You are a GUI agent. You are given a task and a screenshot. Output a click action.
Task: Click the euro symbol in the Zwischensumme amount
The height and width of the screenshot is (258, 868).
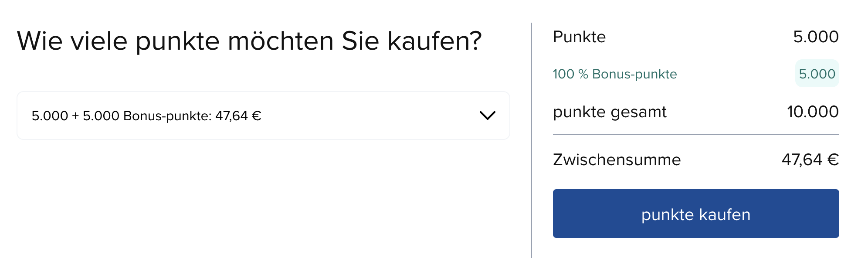click(833, 160)
